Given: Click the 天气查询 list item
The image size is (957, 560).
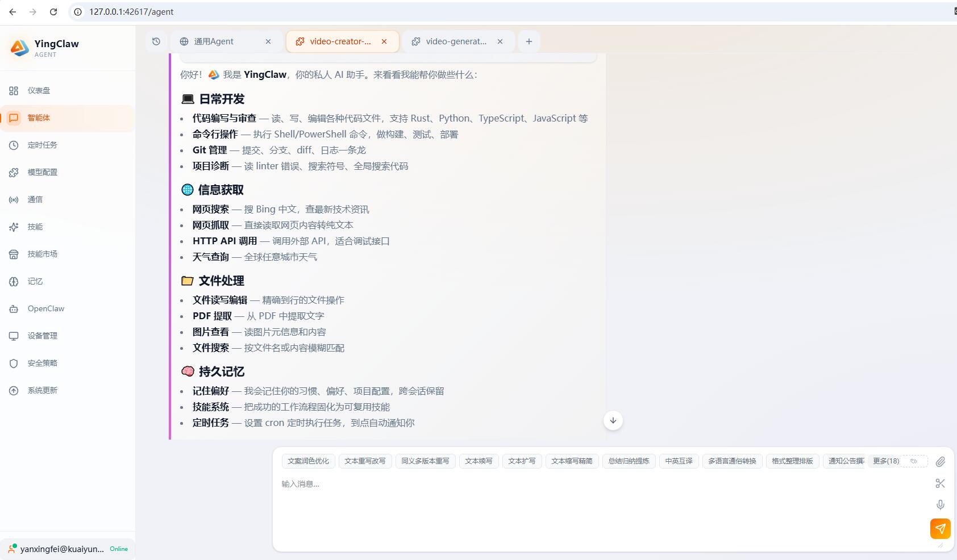Looking at the screenshot, I should point(255,257).
